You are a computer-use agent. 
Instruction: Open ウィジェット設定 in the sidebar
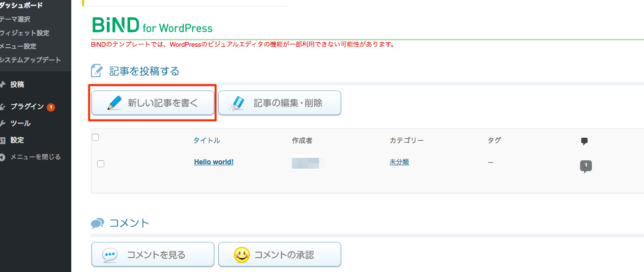point(25,33)
